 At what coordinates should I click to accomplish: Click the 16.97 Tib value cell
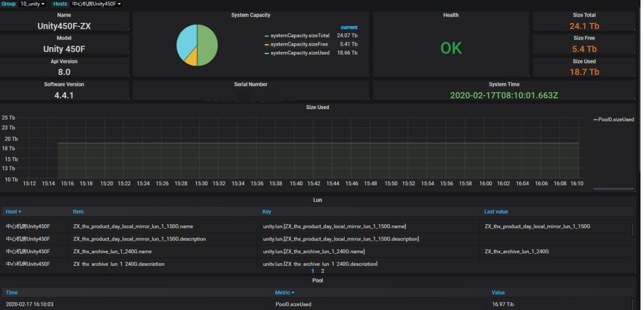pyautogui.click(x=503, y=304)
